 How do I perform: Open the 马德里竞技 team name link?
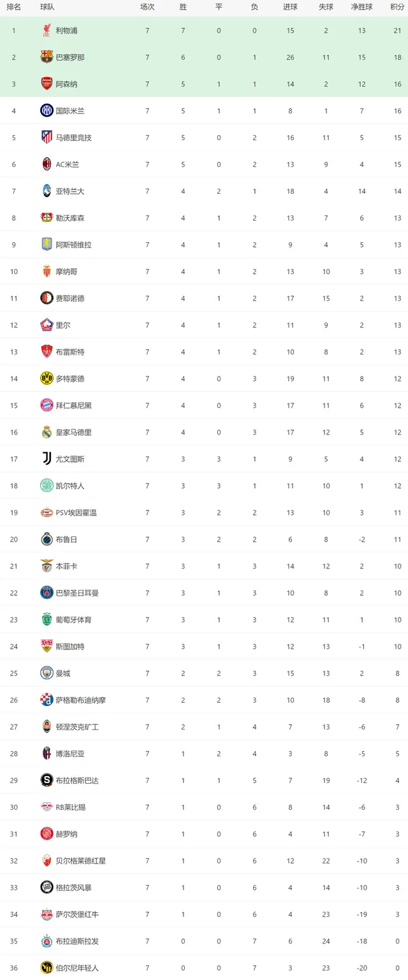(x=73, y=137)
